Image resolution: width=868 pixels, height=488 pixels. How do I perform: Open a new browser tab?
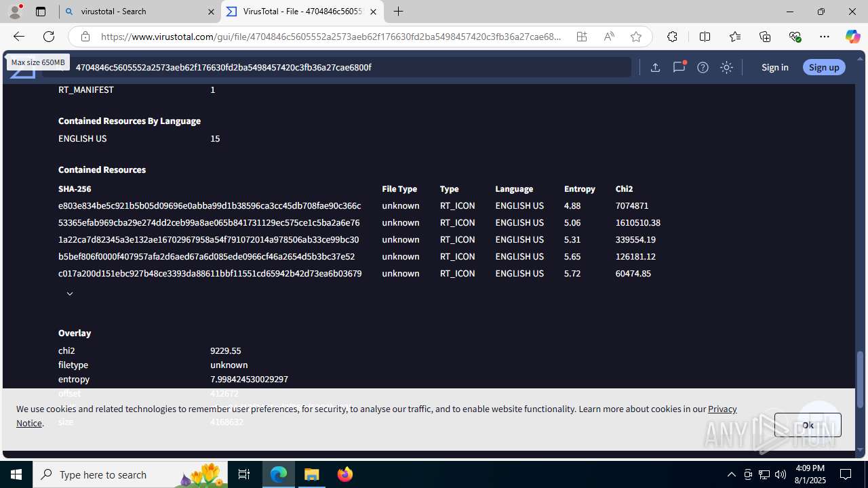tap(399, 12)
